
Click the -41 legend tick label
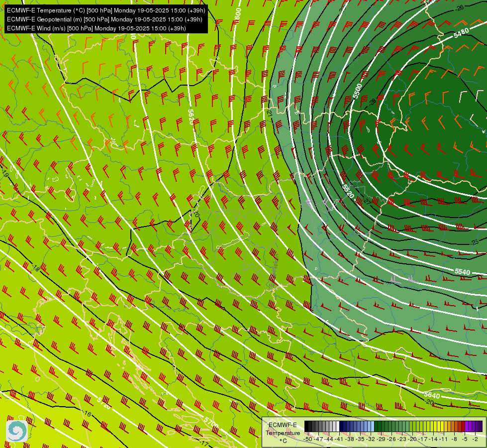tap(339, 439)
